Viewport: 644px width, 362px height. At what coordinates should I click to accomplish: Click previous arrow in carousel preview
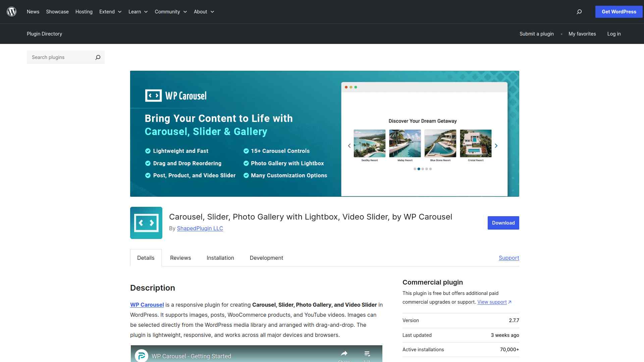349,146
